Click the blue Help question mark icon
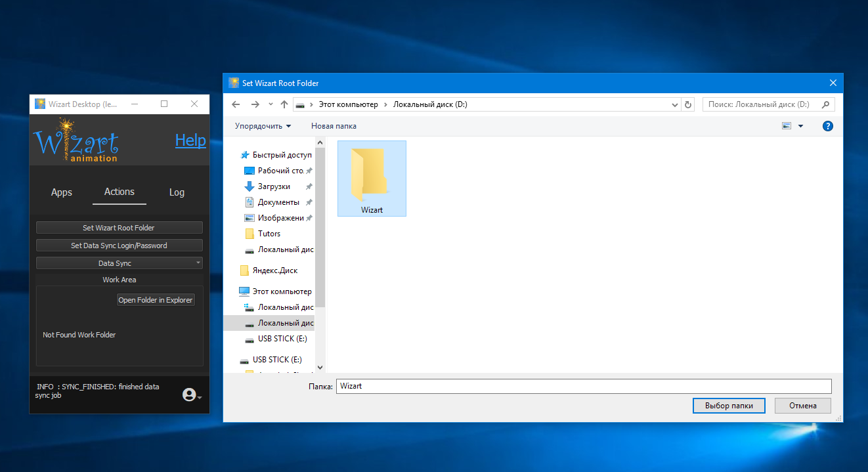Image resolution: width=868 pixels, height=472 pixels. pyautogui.click(x=827, y=125)
